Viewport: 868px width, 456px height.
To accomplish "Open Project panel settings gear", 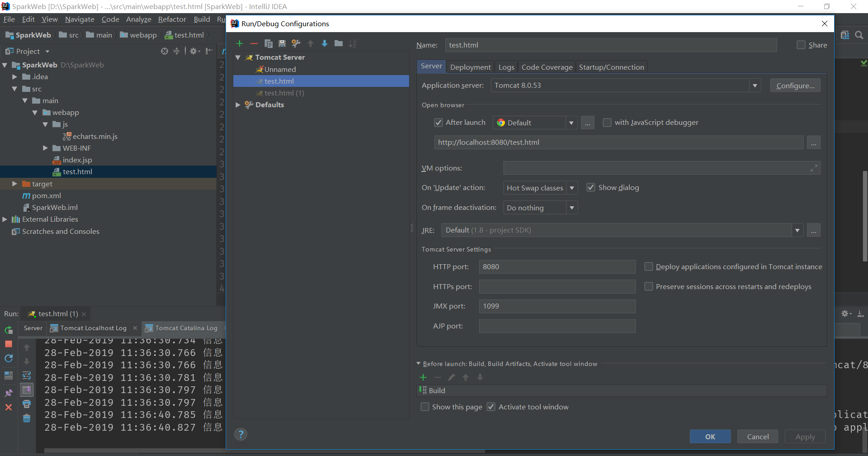I will click(194, 51).
